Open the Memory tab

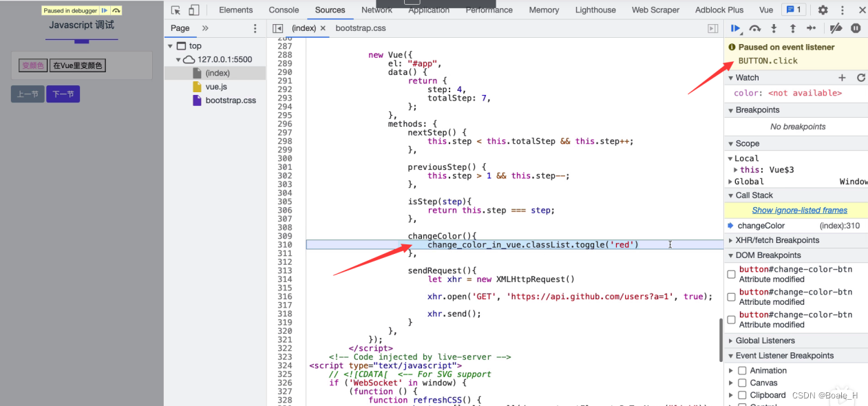pyautogui.click(x=544, y=10)
